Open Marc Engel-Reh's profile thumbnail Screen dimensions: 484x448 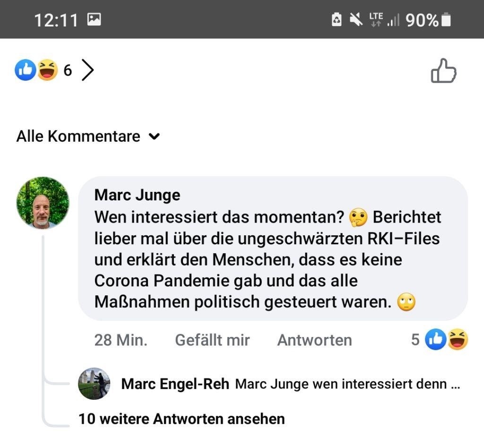tap(94, 384)
